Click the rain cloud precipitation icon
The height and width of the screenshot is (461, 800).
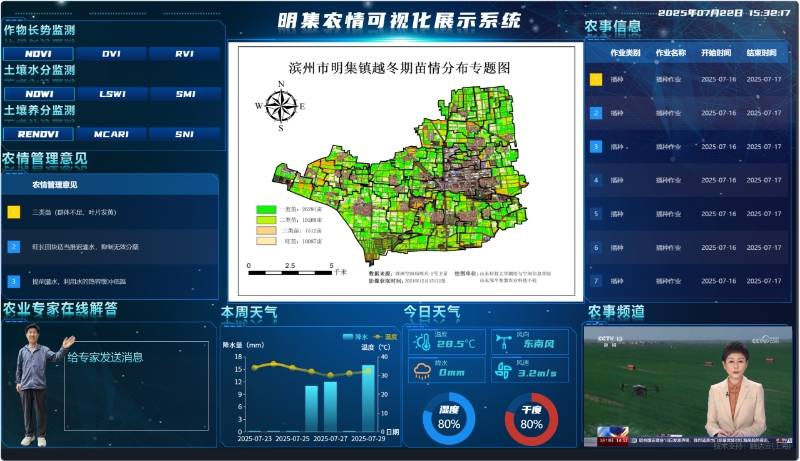click(x=422, y=371)
